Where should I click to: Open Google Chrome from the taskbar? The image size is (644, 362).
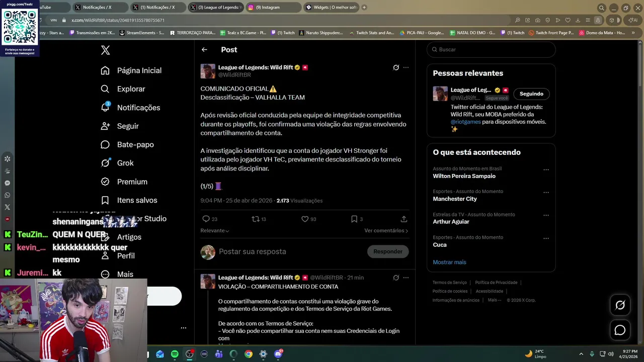[249, 354]
